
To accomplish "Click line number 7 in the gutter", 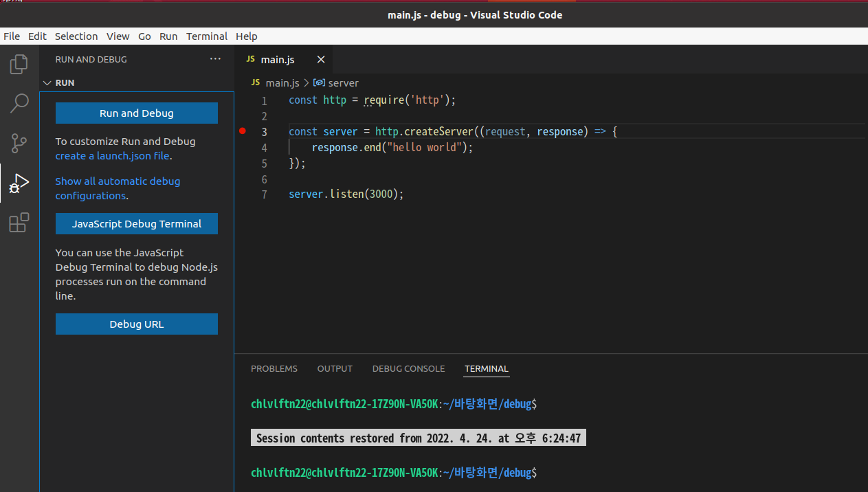I will [264, 195].
